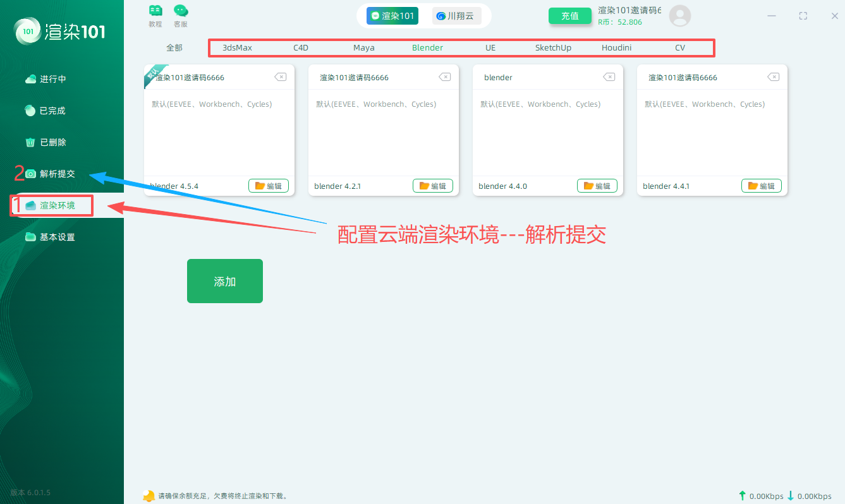
Task: Select the CV tab
Action: 680,48
